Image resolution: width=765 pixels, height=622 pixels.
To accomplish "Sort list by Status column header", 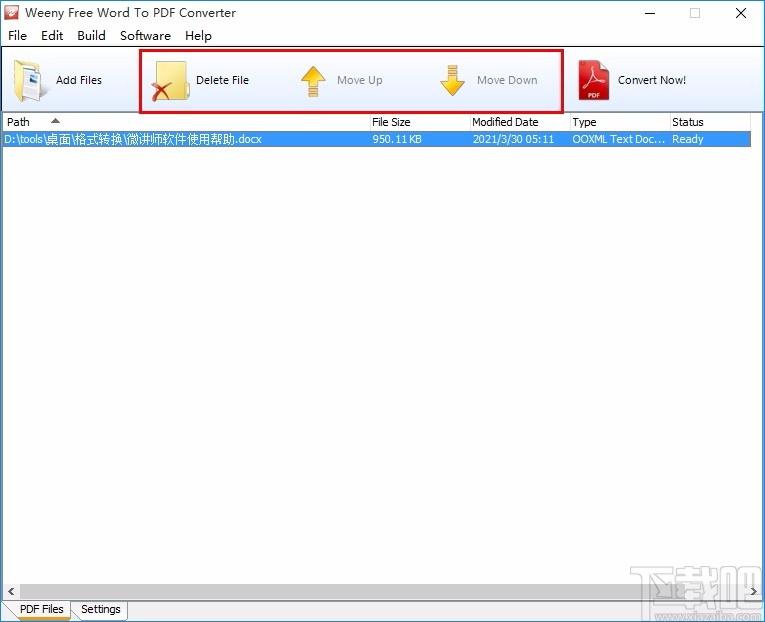I will point(710,122).
